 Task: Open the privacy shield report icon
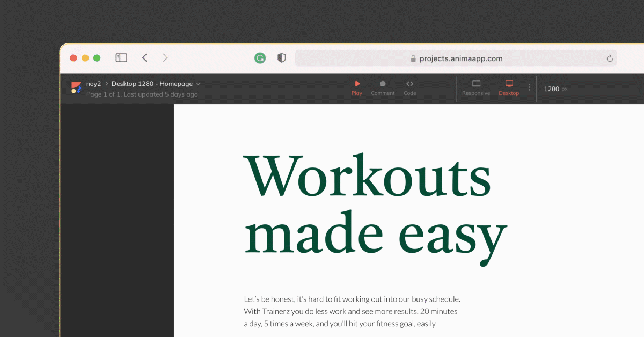tap(281, 58)
